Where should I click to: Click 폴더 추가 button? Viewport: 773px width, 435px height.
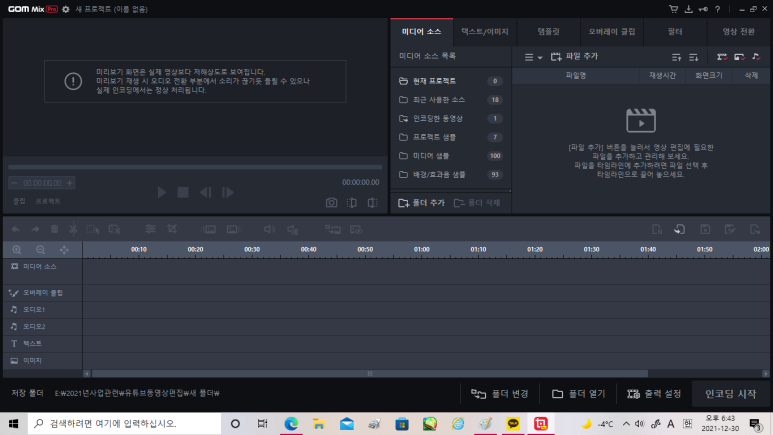(x=422, y=203)
